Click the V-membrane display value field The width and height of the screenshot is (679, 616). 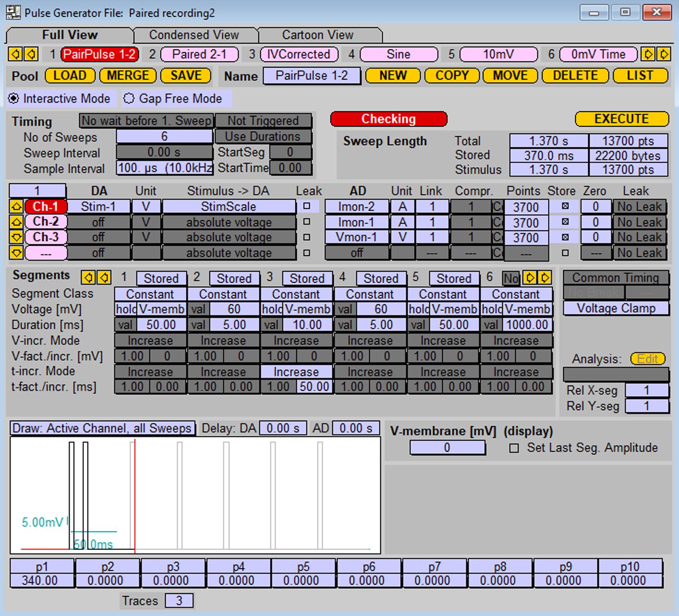[x=447, y=447]
